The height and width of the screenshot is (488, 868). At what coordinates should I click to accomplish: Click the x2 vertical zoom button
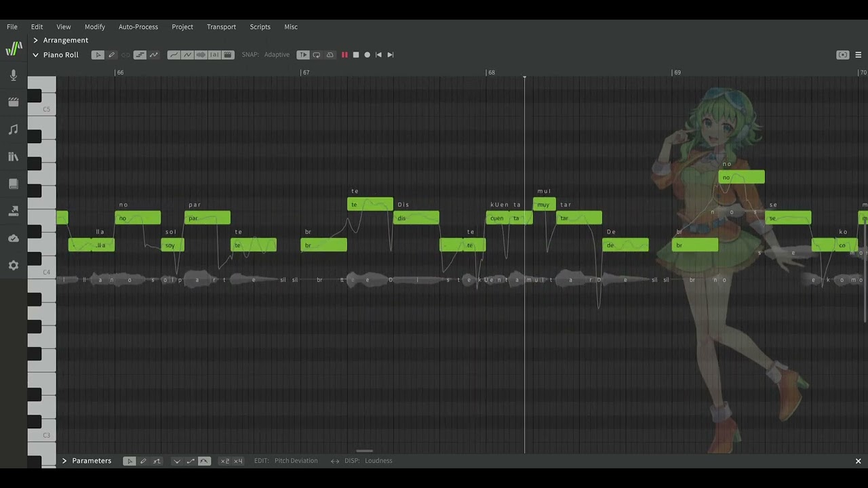[x=225, y=461]
